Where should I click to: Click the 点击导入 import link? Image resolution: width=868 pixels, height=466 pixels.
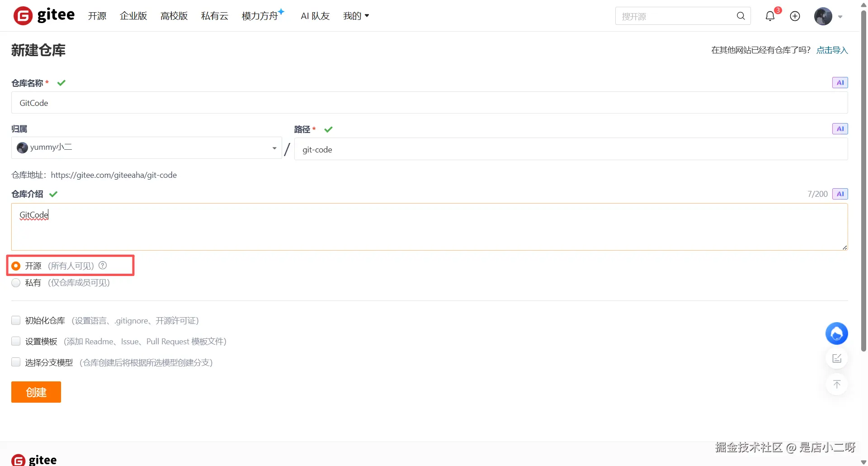point(832,50)
